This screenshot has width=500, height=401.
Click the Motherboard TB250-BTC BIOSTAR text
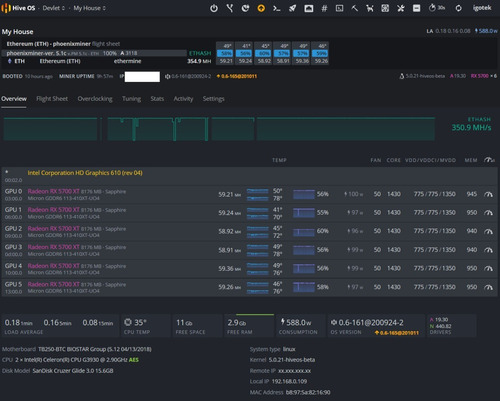(95, 349)
